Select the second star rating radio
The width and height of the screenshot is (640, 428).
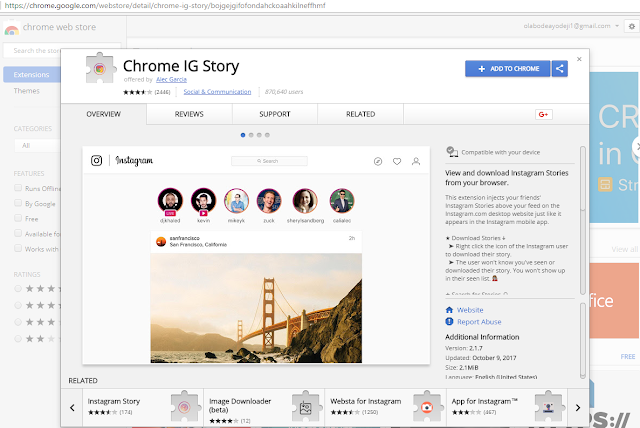(18, 305)
